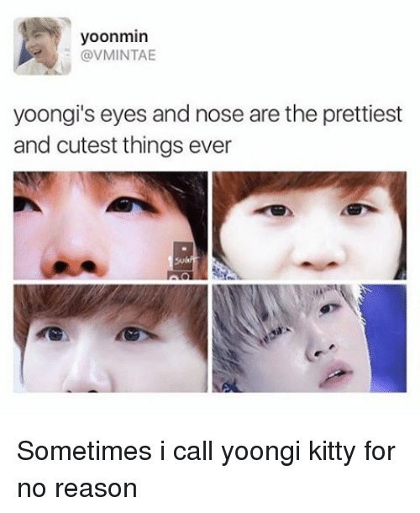
Task: Open the top-right photo with orange bangs
Action: (x=309, y=225)
